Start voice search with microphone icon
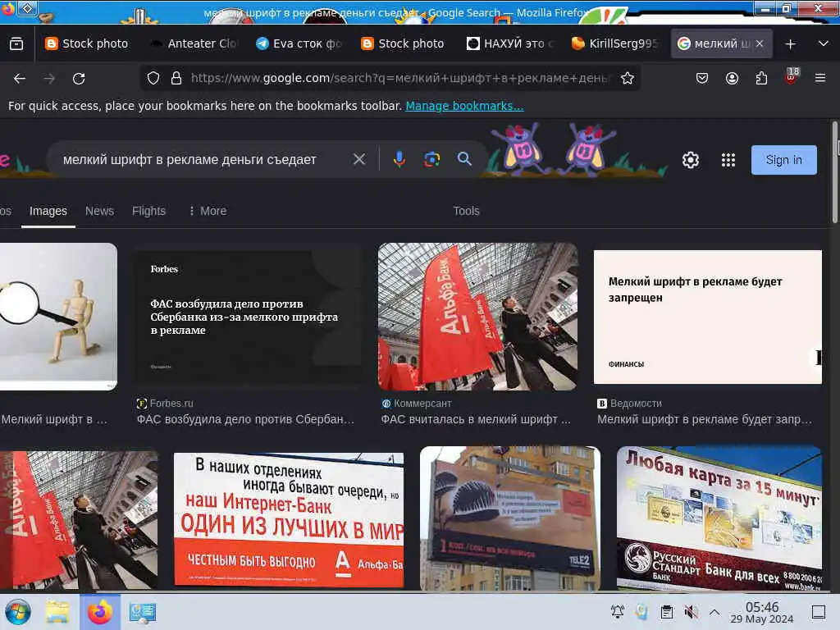This screenshot has height=630, width=840. [399, 159]
